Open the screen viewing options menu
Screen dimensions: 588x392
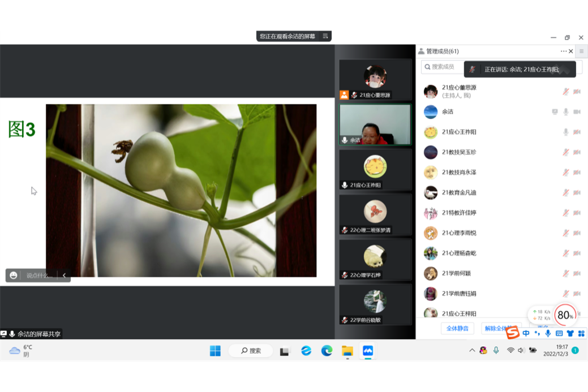click(325, 36)
